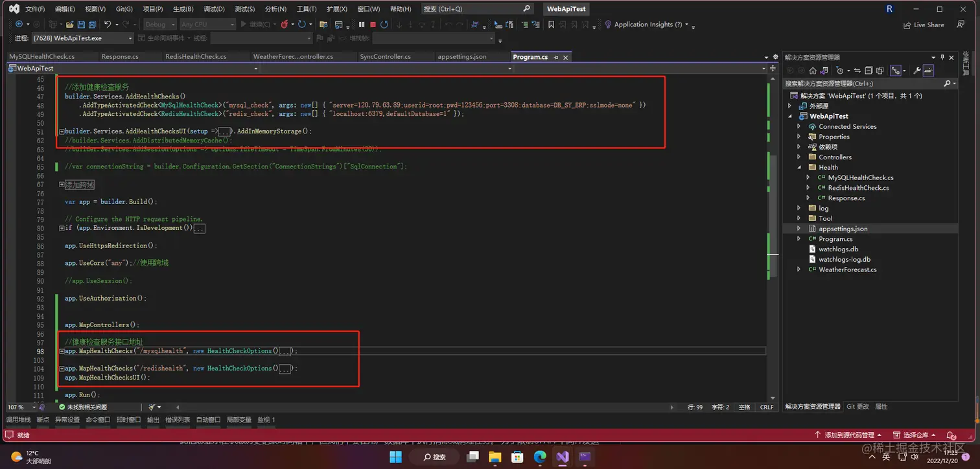Image resolution: width=980 pixels, height=469 pixels.
Task: Expand the 依赖项 dependencies node
Action: tap(799, 147)
